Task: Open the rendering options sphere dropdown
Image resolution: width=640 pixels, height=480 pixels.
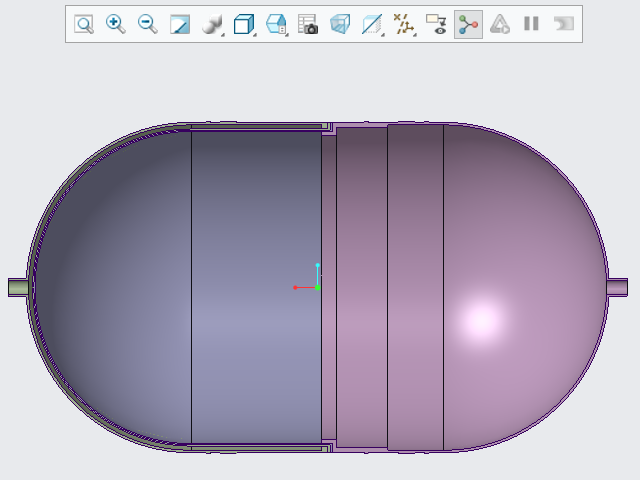Action: (213, 24)
